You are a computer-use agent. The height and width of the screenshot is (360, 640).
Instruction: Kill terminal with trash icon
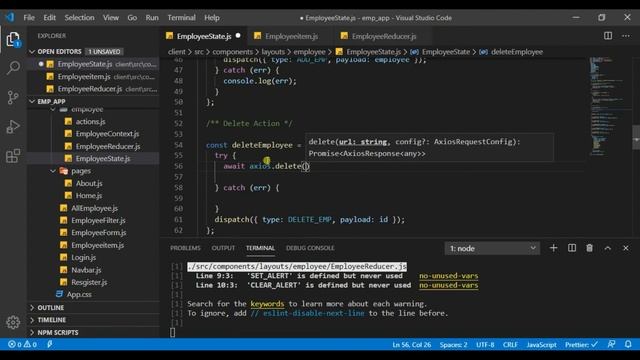point(589,248)
